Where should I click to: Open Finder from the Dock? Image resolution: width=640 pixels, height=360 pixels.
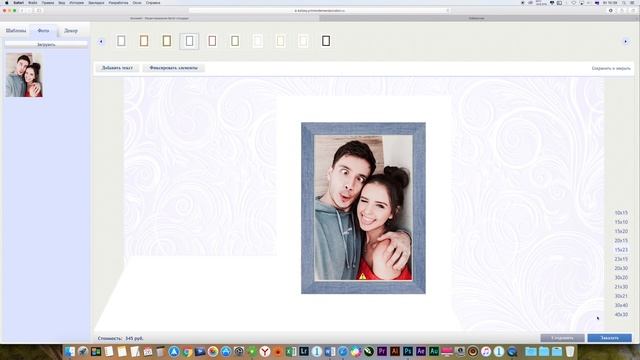(x=70, y=351)
